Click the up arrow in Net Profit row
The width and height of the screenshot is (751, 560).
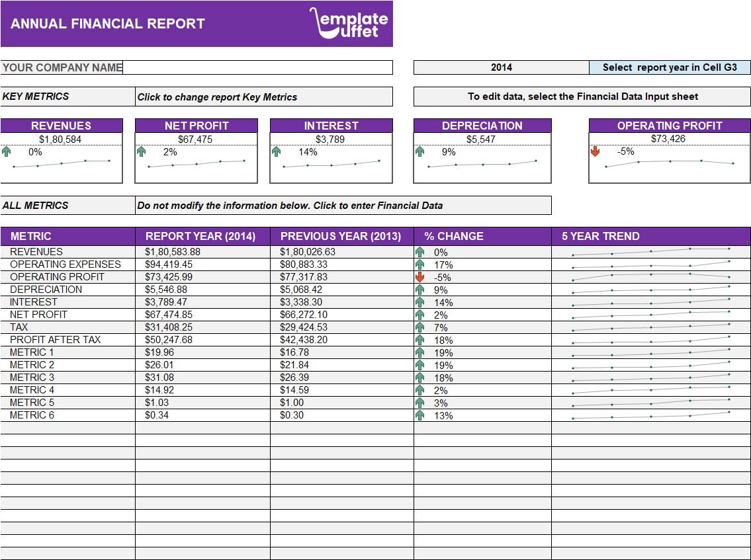420,315
